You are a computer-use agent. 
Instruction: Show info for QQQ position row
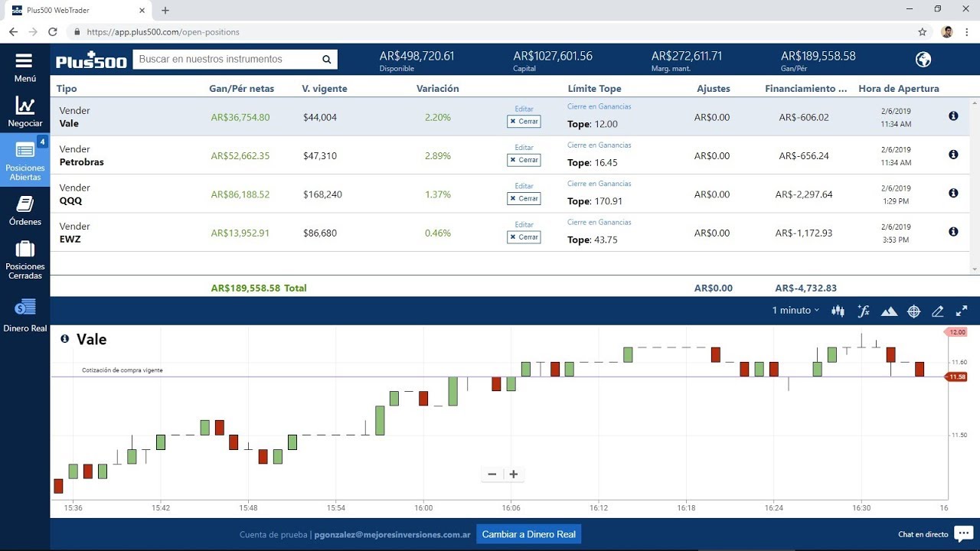pos(953,193)
